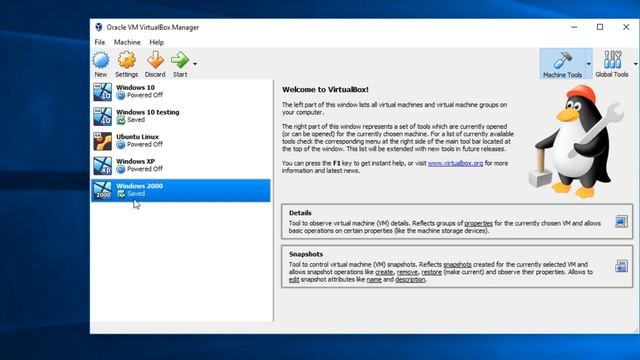Image resolution: width=640 pixels, height=360 pixels.
Task: Click the VirtualBox icon in title bar
Action: click(x=98, y=27)
